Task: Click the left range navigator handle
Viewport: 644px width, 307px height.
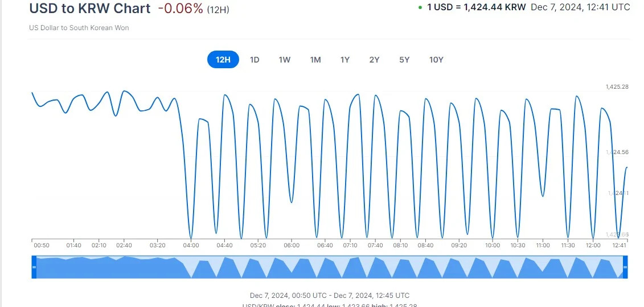Action: (34, 267)
